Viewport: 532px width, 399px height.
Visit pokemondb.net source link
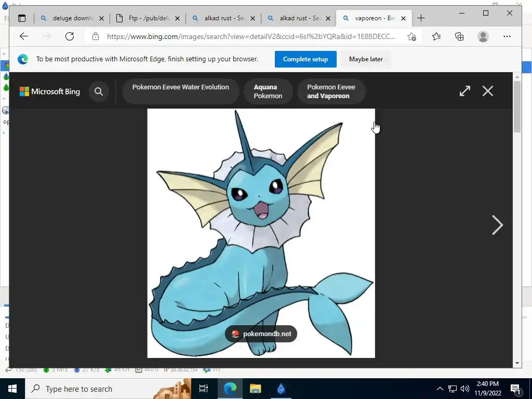click(261, 334)
